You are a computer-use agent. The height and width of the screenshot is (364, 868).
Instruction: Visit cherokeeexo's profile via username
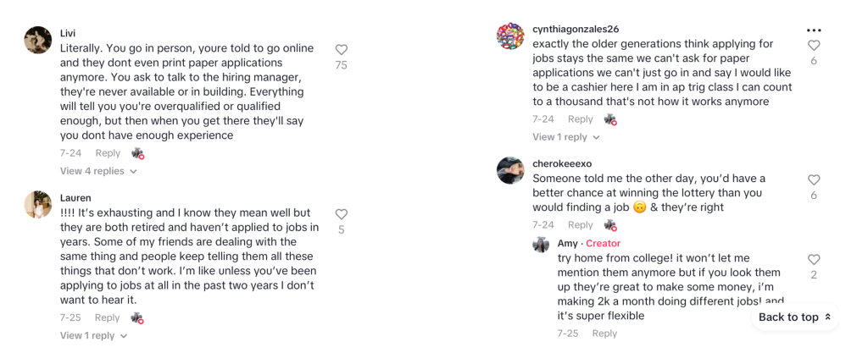tap(562, 163)
